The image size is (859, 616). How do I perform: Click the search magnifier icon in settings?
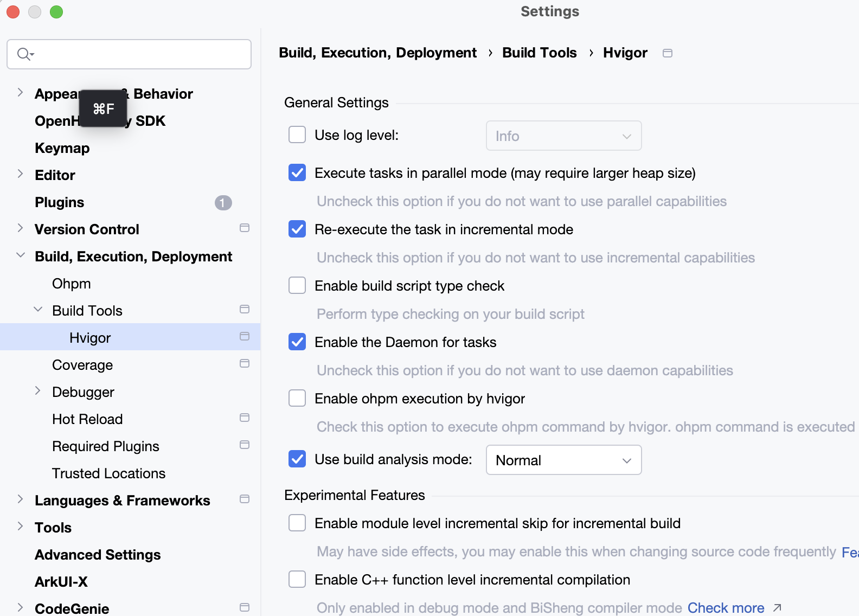click(24, 54)
